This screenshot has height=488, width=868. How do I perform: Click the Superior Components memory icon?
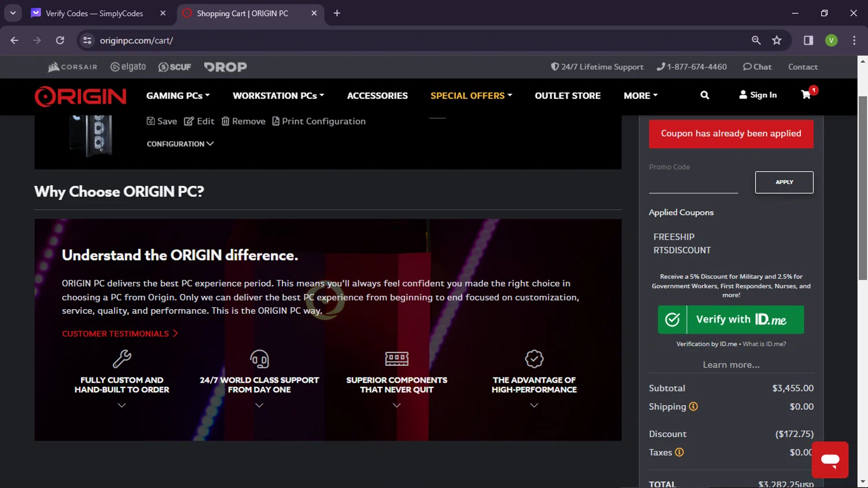397,359
